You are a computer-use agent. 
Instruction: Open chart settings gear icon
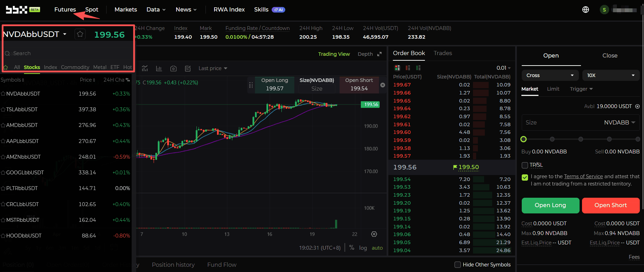tap(374, 234)
